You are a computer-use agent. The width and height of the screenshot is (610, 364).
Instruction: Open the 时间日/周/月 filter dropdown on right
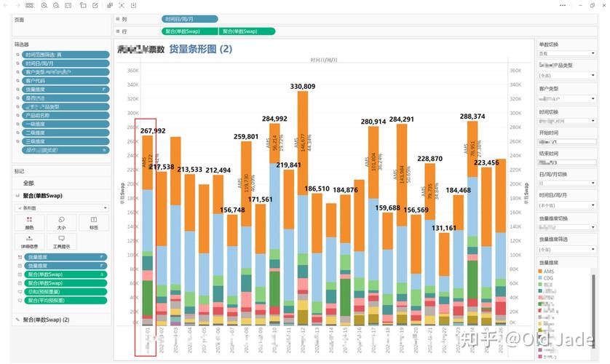567,205
